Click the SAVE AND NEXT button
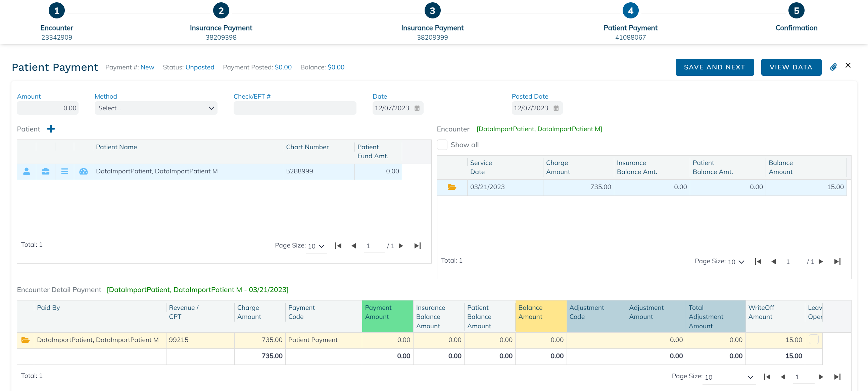The width and height of the screenshot is (868, 391). [x=714, y=67]
